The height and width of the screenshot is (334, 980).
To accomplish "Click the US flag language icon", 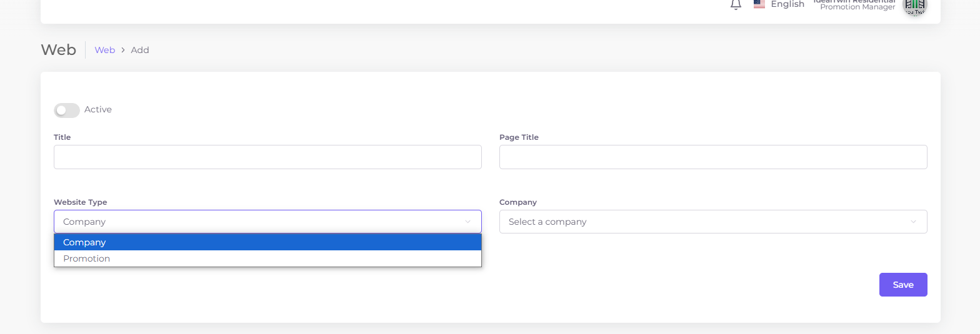I will (x=759, y=4).
